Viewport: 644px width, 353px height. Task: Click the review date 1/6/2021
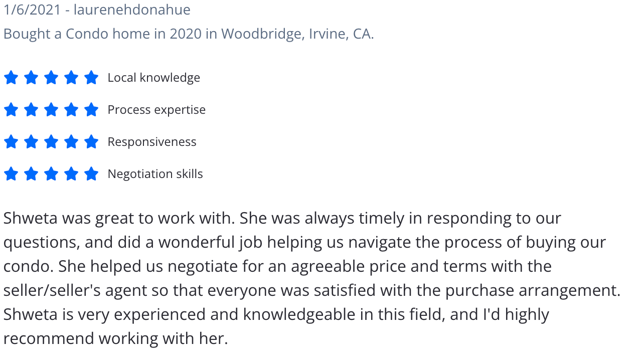click(x=32, y=10)
